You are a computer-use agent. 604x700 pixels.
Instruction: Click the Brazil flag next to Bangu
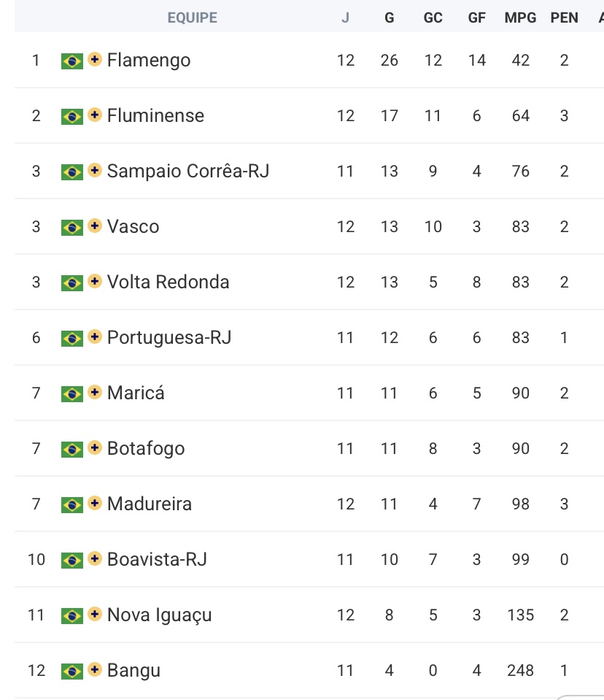[71, 672]
